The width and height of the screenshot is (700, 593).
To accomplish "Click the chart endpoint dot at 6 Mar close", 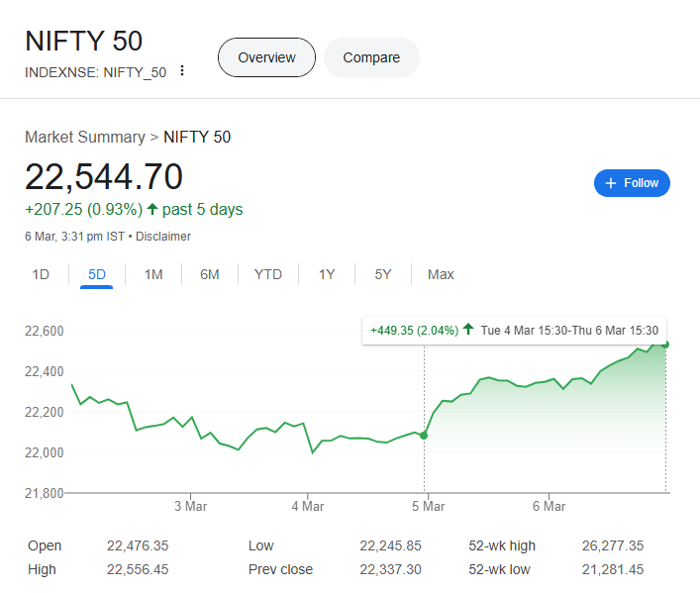I will coord(666,345).
